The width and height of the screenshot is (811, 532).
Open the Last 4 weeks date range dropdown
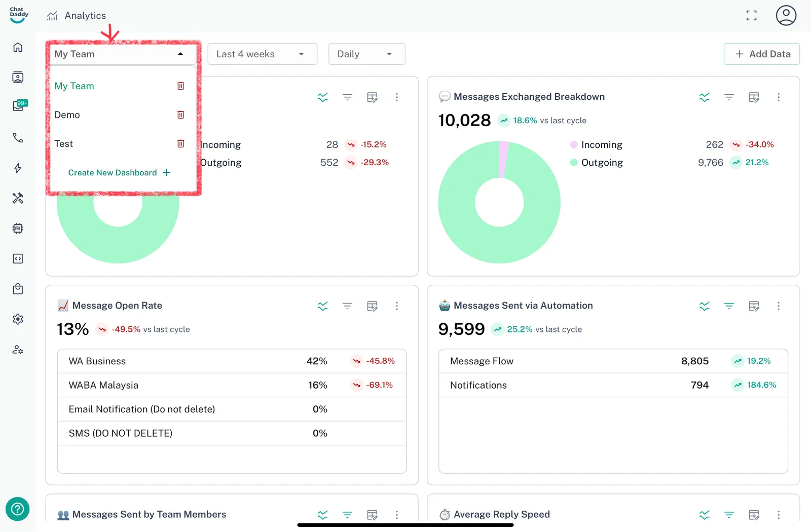click(x=262, y=54)
